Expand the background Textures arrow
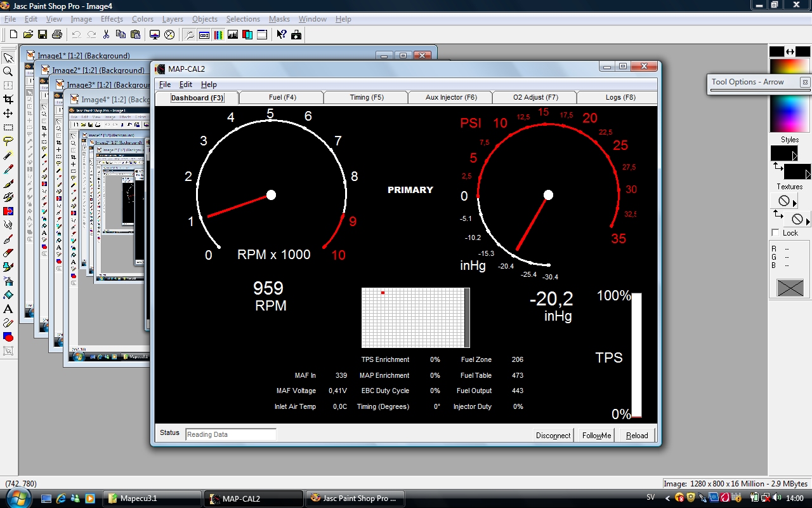812x508 pixels. pyautogui.click(x=808, y=222)
